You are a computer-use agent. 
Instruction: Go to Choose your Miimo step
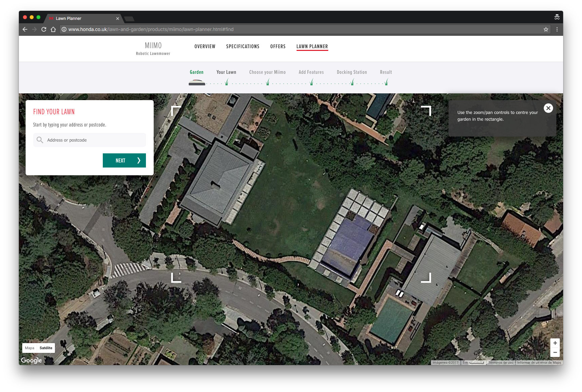pyautogui.click(x=267, y=72)
